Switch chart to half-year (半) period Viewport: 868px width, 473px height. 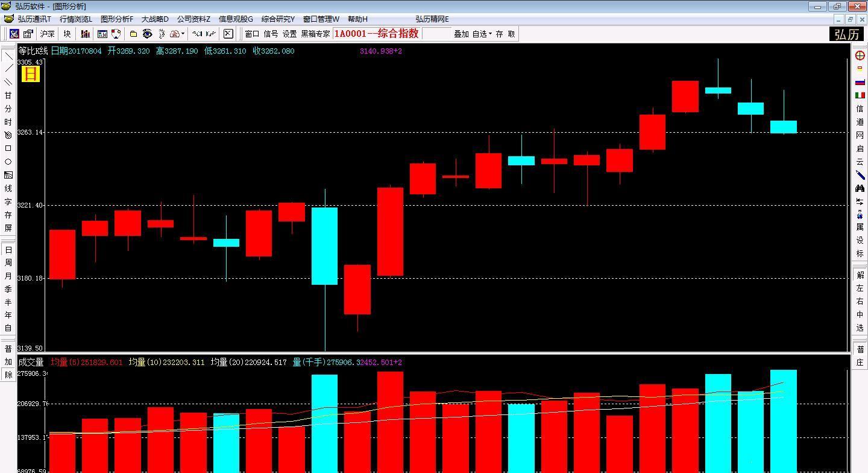(x=8, y=303)
